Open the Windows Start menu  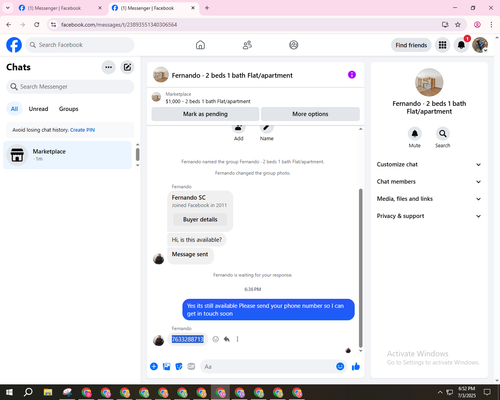point(9,392)
